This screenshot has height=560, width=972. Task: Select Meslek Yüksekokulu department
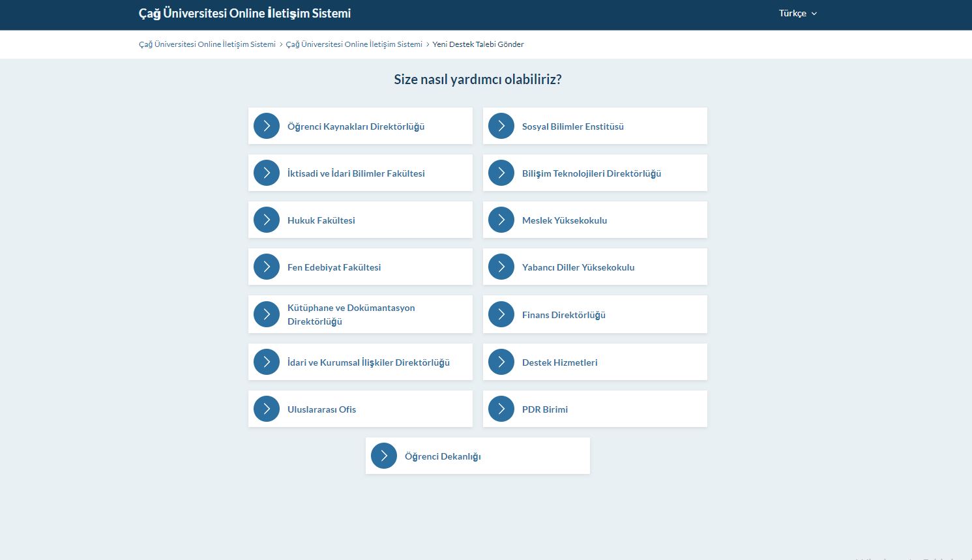pos(565,220)
